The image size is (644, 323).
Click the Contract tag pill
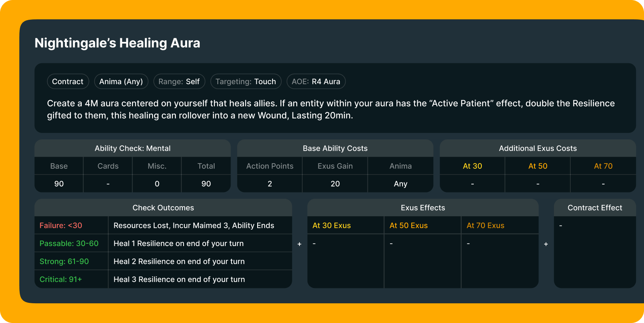(68, 81)
